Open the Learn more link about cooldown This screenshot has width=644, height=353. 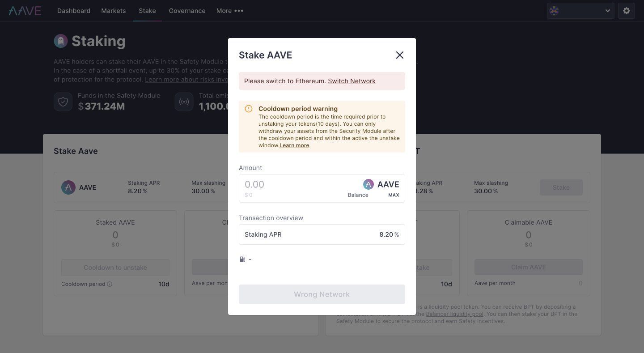[x=294, y=145]
